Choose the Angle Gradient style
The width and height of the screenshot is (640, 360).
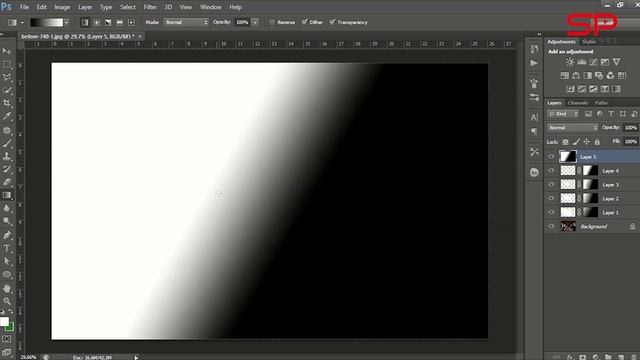point(108,22)
